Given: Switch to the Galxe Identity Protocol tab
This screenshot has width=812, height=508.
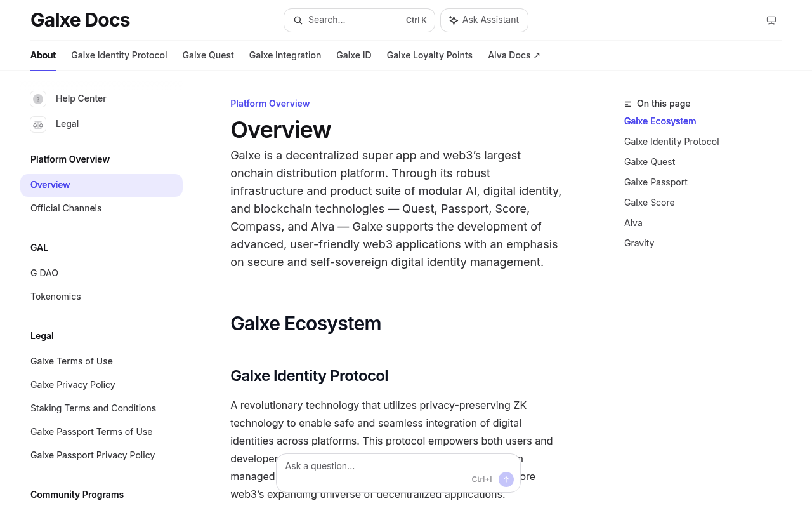Looking at the screenshot, I should pyautogui.click(x=119, y=55).
